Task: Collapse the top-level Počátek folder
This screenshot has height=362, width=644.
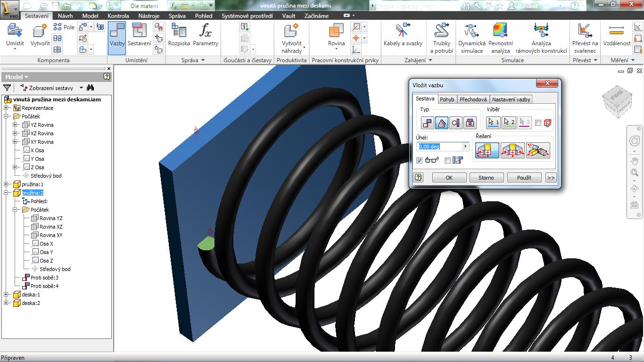Action: [x=6, y=116]
